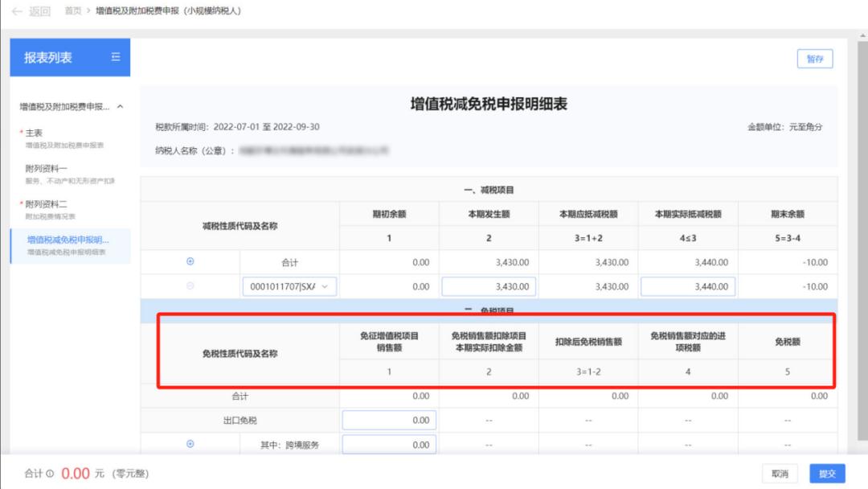Click the back arrow 返回 button

coord(31,11)
